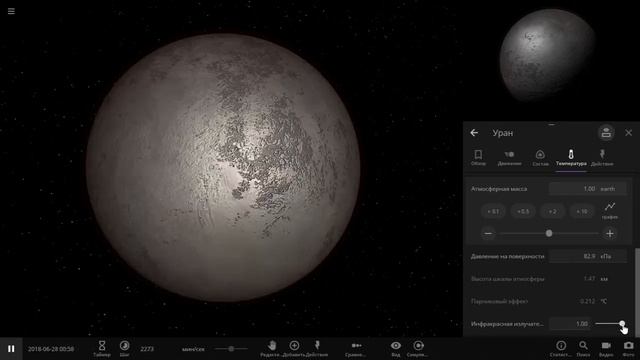
Task: Edit the Атмосферная масса value field
Action: [573, 189]
